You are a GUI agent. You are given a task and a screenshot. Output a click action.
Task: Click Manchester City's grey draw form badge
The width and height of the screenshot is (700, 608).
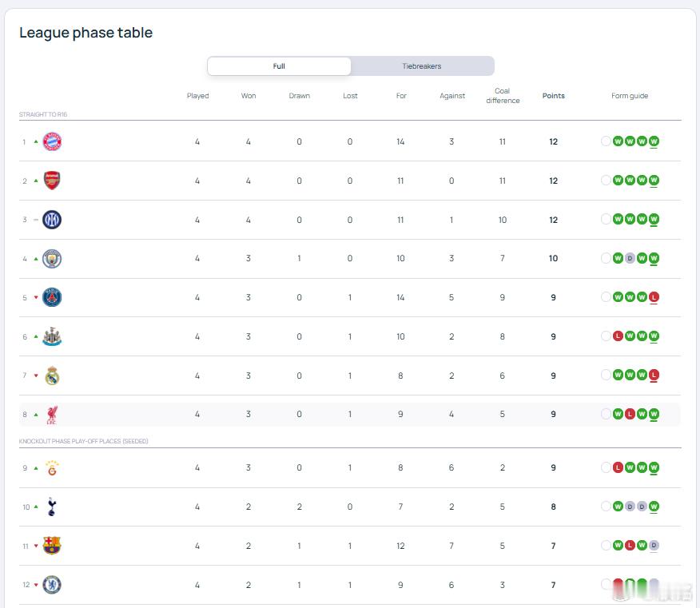630,258
